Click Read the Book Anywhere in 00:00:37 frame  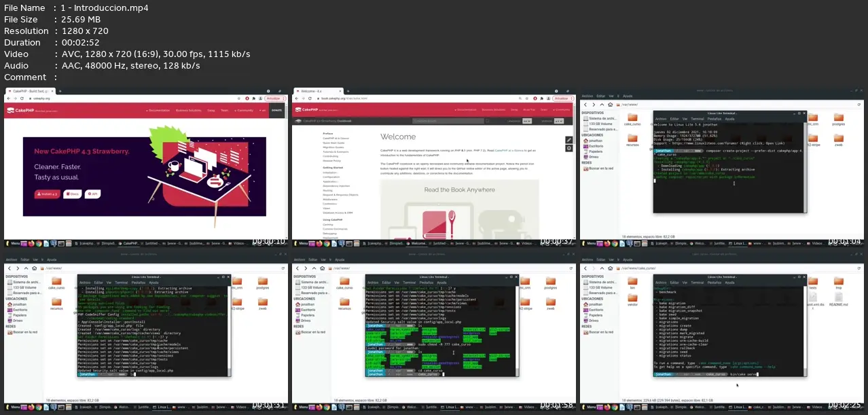click(460, 190)
